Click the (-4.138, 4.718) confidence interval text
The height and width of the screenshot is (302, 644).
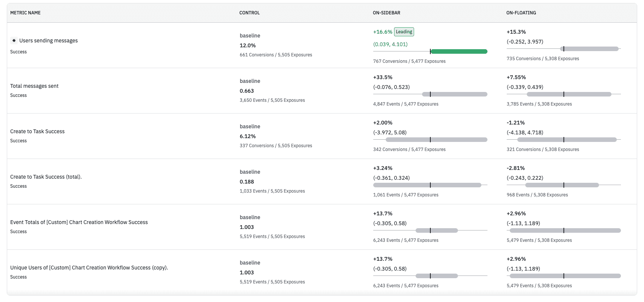[x=525, y=132]
